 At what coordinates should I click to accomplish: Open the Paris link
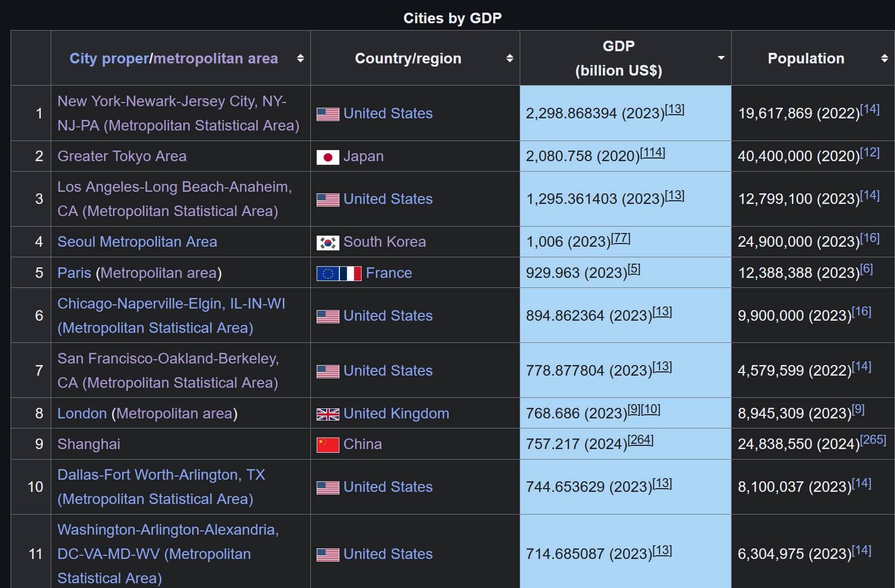tap(74, 273)
